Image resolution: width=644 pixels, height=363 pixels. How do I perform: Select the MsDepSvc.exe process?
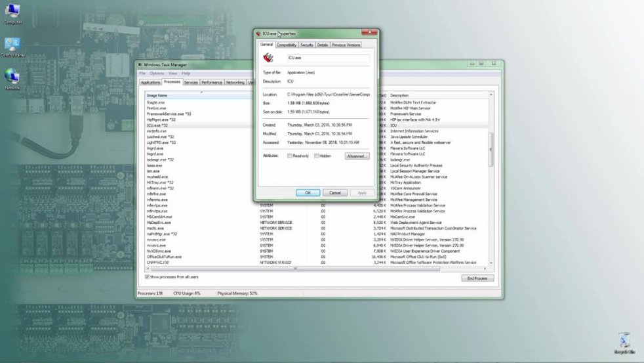[x=159, y=223]
